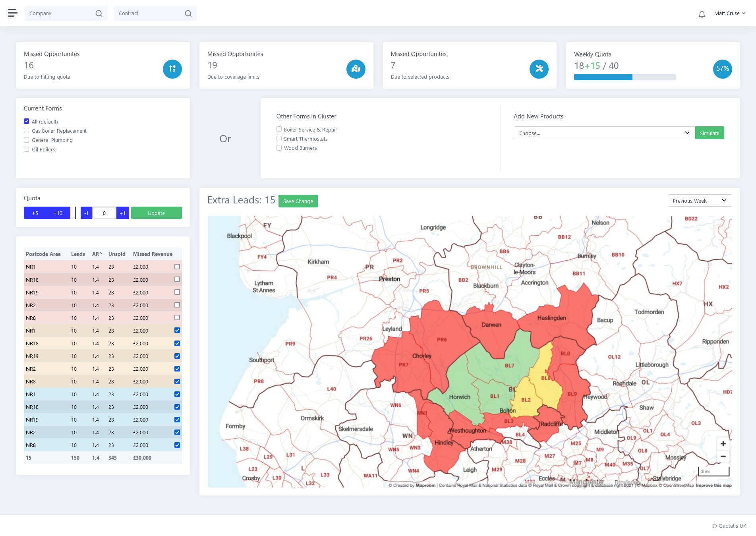Click the Simulate button
This screenshot has width=756, height=536.
click(709, 133)
